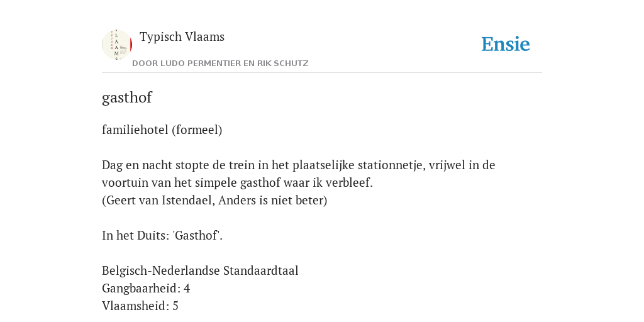Click the 'gasthof' entry heading

pyautogui.click(x=127, y=97)
